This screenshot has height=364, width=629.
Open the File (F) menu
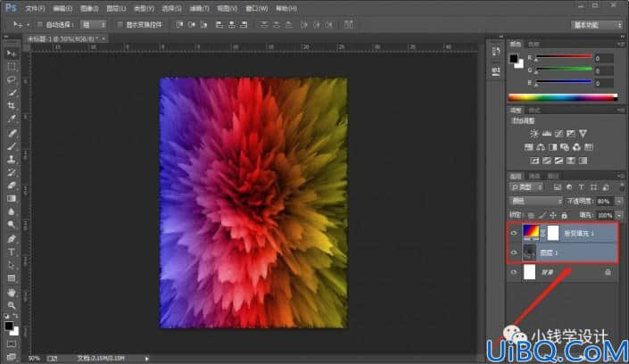pyautogui.click(x=36, y=8)
